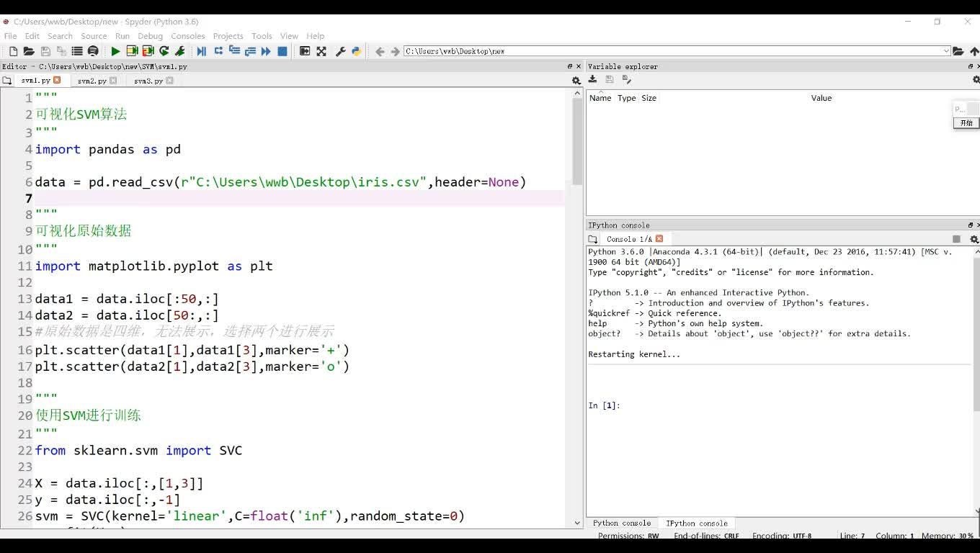
Task: Switch to the Python console tab
Action: [622, 523]
